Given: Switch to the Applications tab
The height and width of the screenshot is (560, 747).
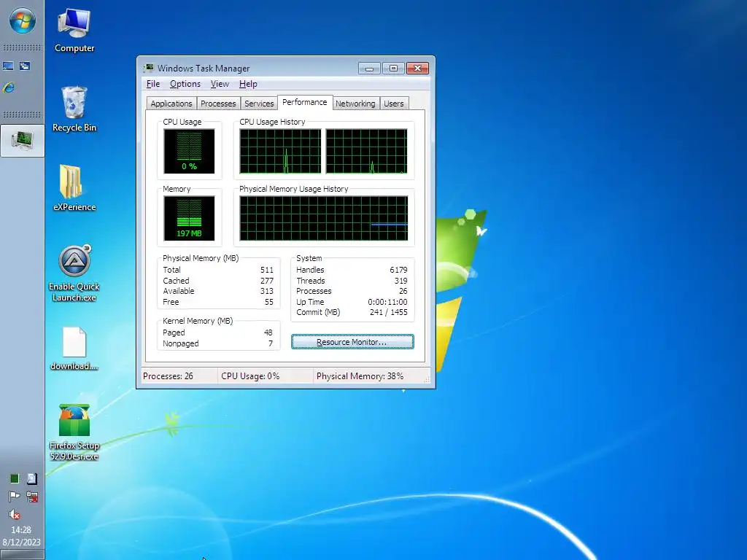Looking at the screenshot, I should 171,104.
